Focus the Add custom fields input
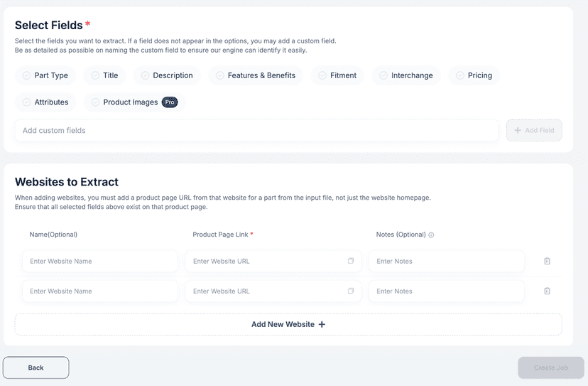 pos(257,130)
